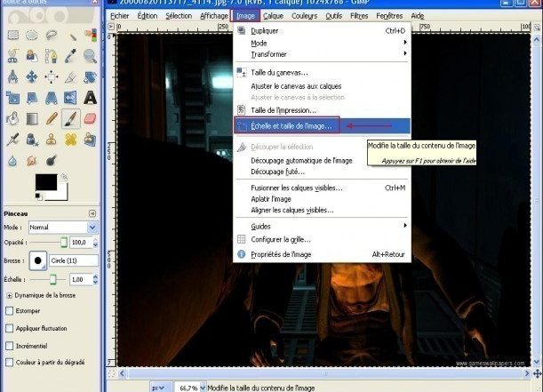Open the Mode Normal dropdown
This screenshot has width=543, height=392.
pyautogui.click(x=62, y=227)
